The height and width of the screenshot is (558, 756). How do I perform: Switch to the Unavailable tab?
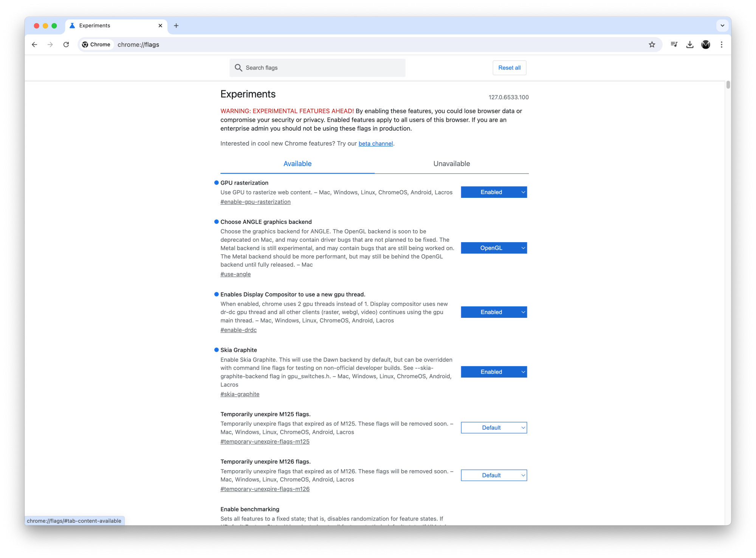pos(451,164)
